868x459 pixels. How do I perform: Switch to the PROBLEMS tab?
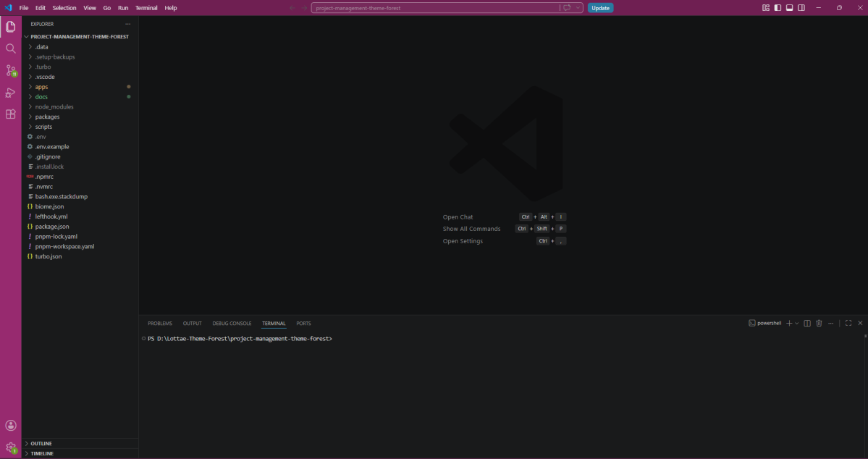[x=160, y=324]
